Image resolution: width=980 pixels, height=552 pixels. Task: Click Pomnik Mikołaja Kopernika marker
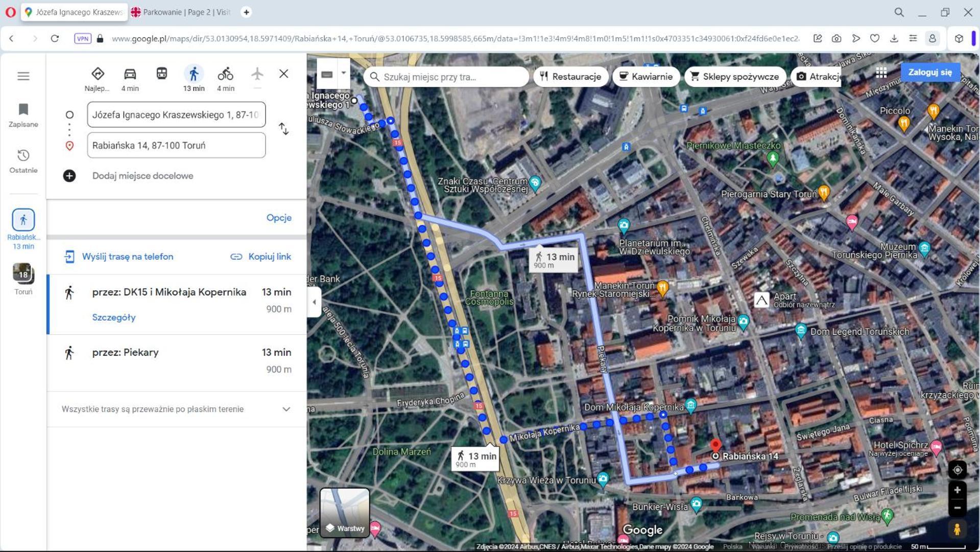[744, 322]
